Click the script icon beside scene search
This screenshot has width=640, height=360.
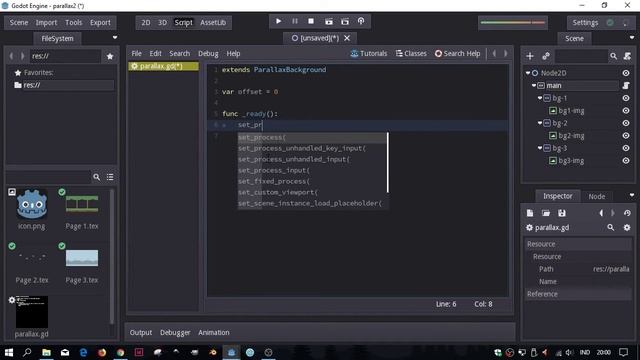pos(627,56)
